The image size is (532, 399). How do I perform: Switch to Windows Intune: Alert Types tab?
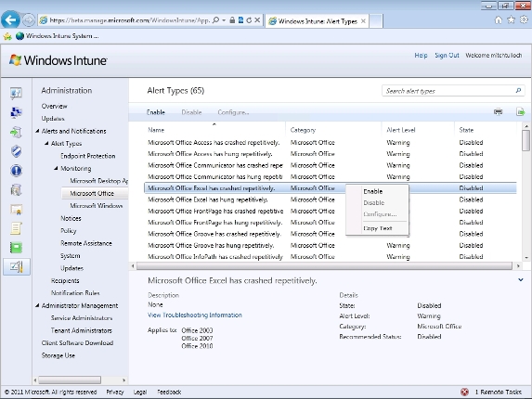click(317, 21)
